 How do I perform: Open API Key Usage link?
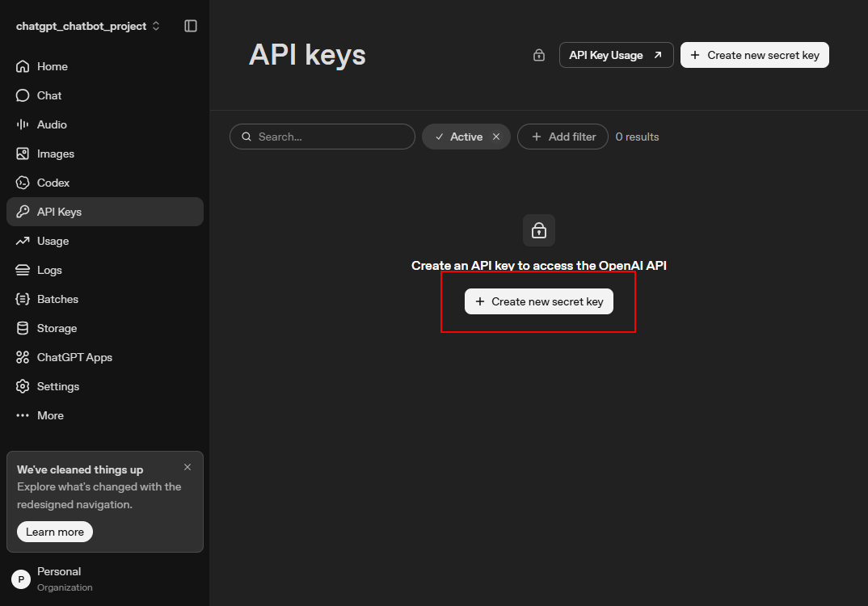616,55
